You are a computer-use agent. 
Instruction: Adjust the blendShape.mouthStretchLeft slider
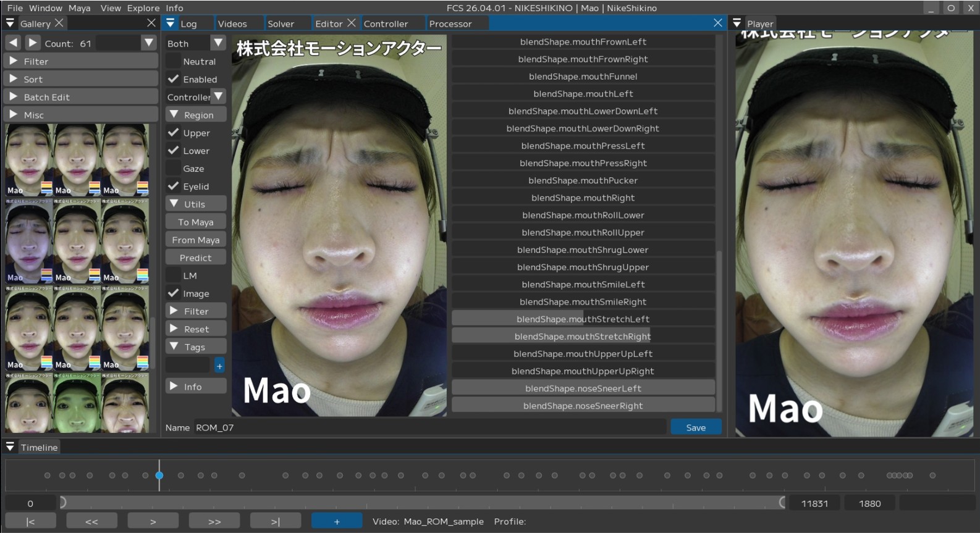[x=583, y=319]
